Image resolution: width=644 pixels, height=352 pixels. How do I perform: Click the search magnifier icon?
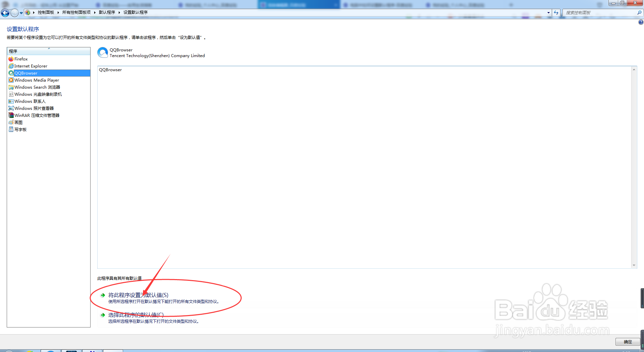click(x=639, y=12)
